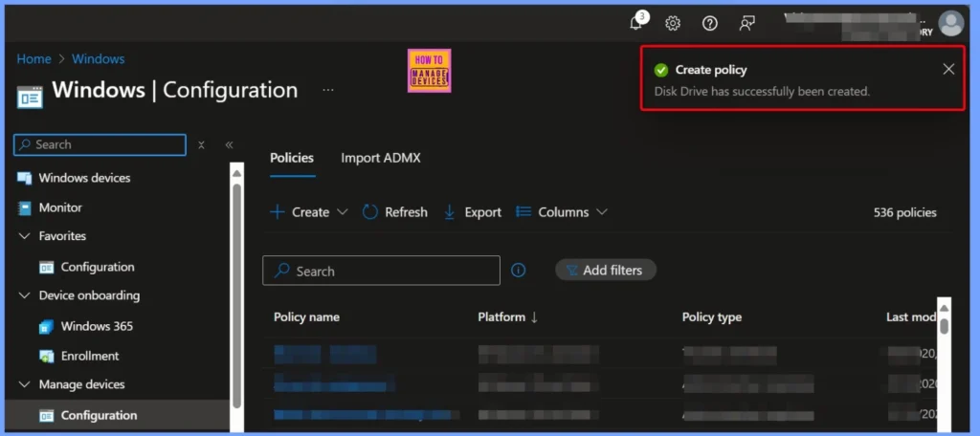
Task: Click the Enrollment icon
Action: pyautogui.click(x=46, y=356)
